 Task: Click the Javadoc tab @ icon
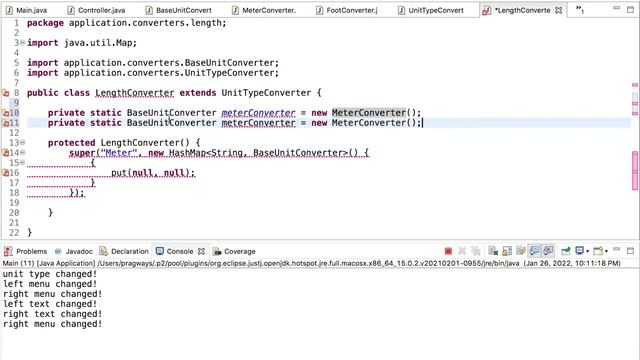point(58,251)
